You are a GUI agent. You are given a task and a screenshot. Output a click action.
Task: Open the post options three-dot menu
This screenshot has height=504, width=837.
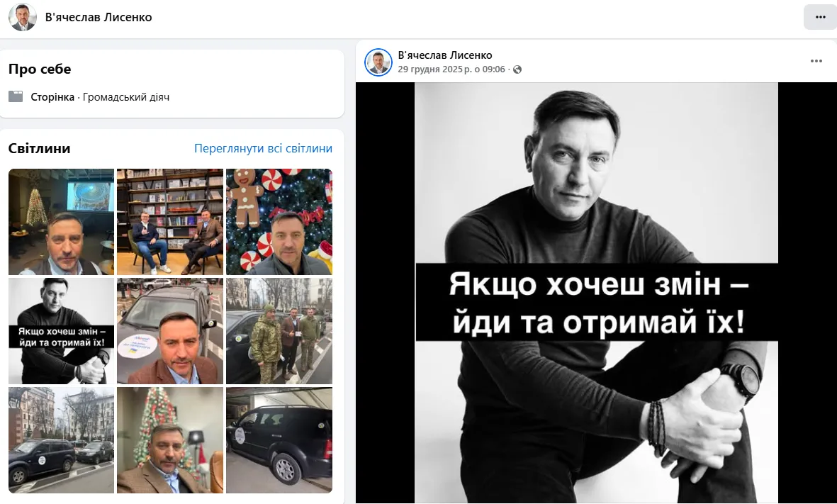coord(816,61)
